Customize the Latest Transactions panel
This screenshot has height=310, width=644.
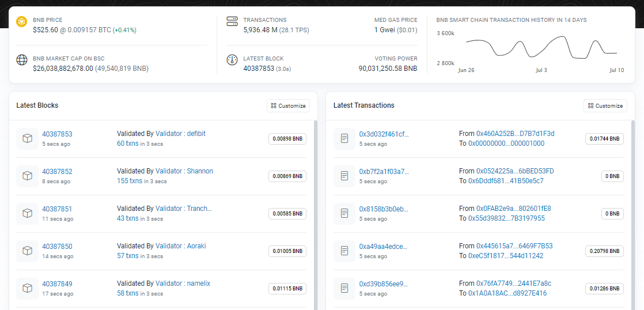(x=605, y=105)
